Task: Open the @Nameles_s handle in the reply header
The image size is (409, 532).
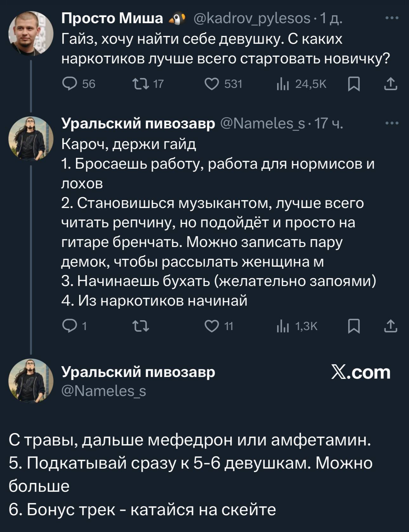Action: 262,123
